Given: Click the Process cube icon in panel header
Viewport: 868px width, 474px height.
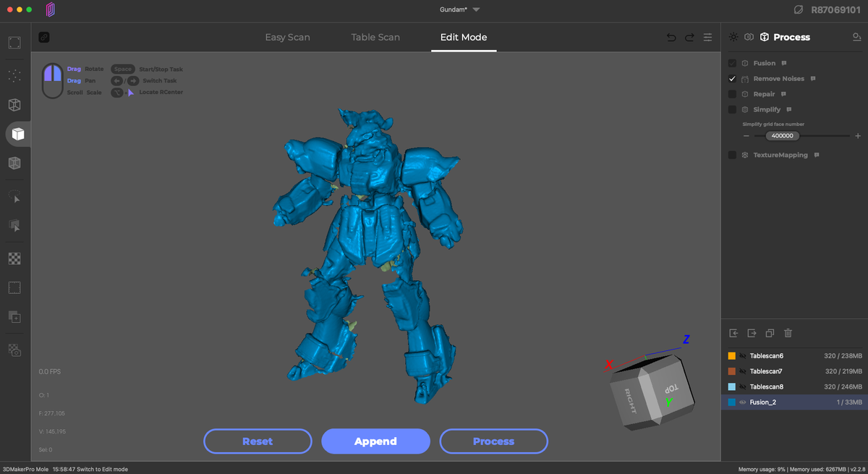Looking at the screenshot, I should click(764, 37).
